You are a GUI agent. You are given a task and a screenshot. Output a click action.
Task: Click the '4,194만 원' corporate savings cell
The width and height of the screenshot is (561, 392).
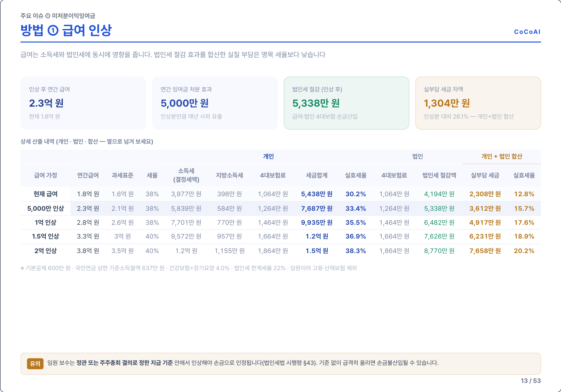coord(439,194)
